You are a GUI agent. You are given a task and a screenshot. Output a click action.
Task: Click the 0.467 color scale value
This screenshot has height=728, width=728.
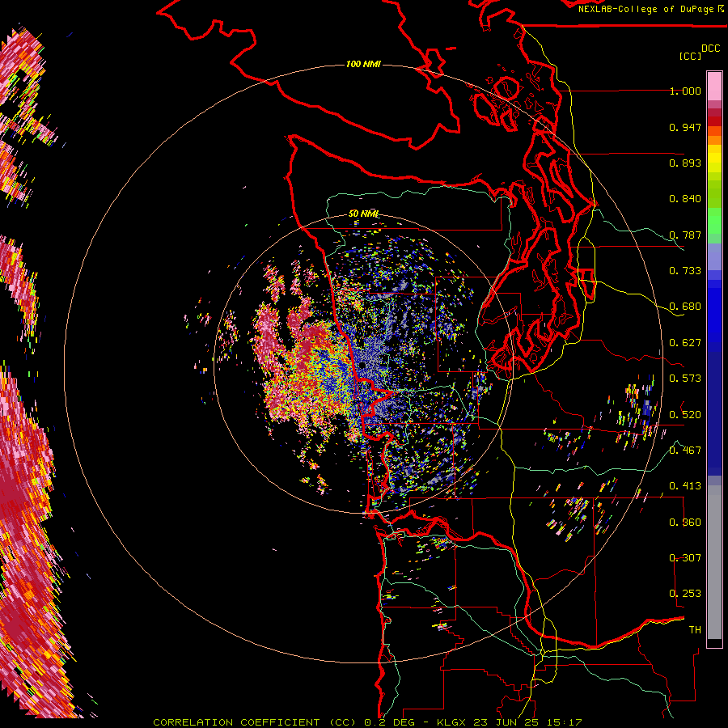click(x=685, y=451)
